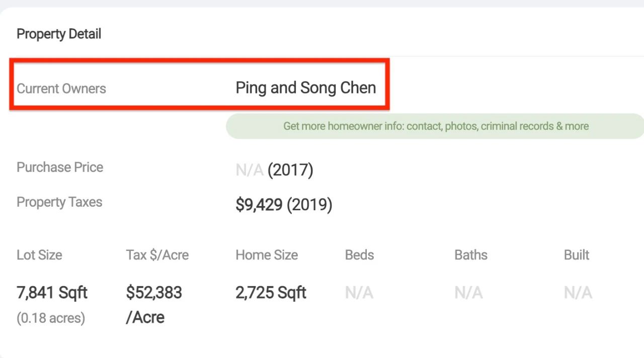The width and height of the screenshot is (644, 358).
Task: Click the (0.18 acres) text
Action: (x=51, y=318)
